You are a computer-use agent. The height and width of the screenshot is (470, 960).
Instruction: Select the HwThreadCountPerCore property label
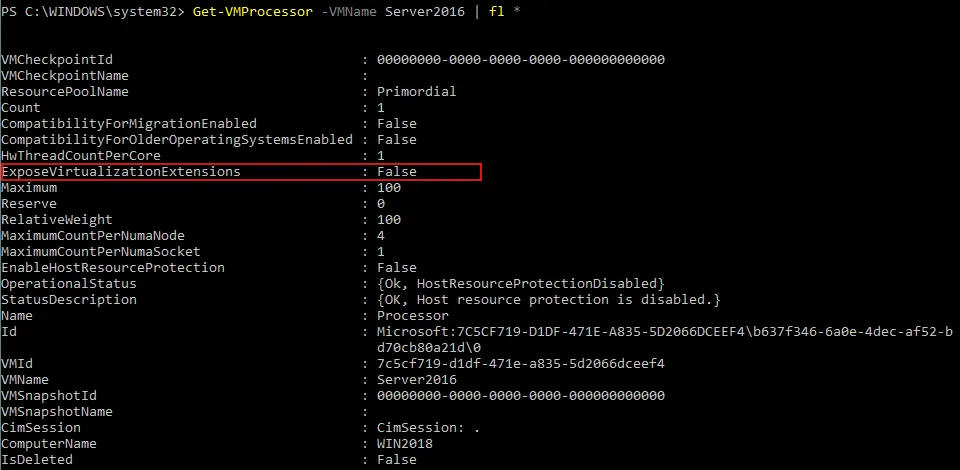(81, 156)
